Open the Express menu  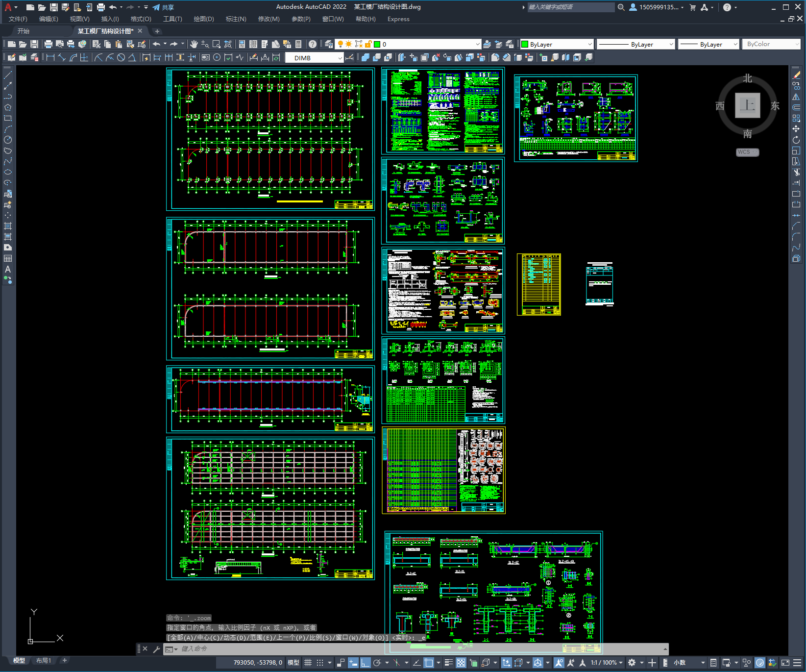[398, 19]
